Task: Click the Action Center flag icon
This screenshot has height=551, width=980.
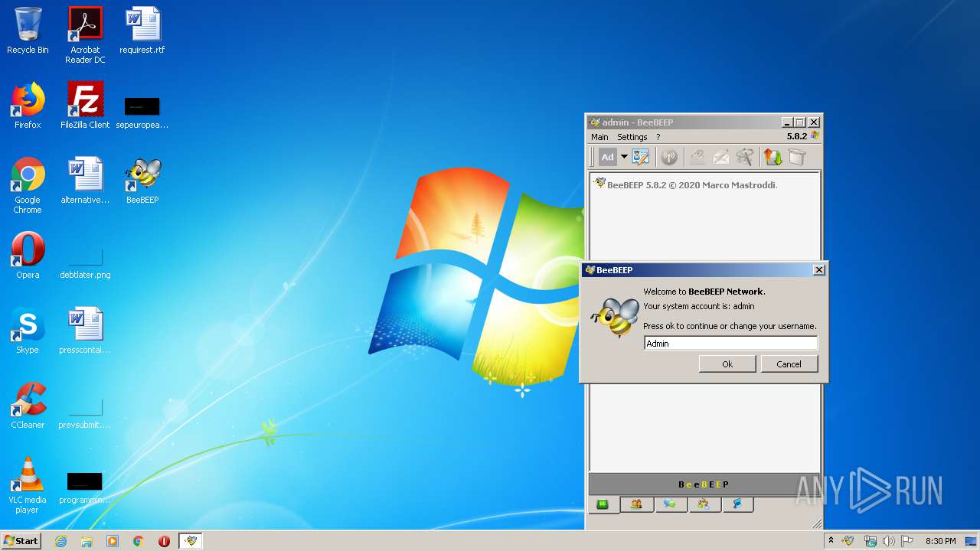Action: click(907, 541)
